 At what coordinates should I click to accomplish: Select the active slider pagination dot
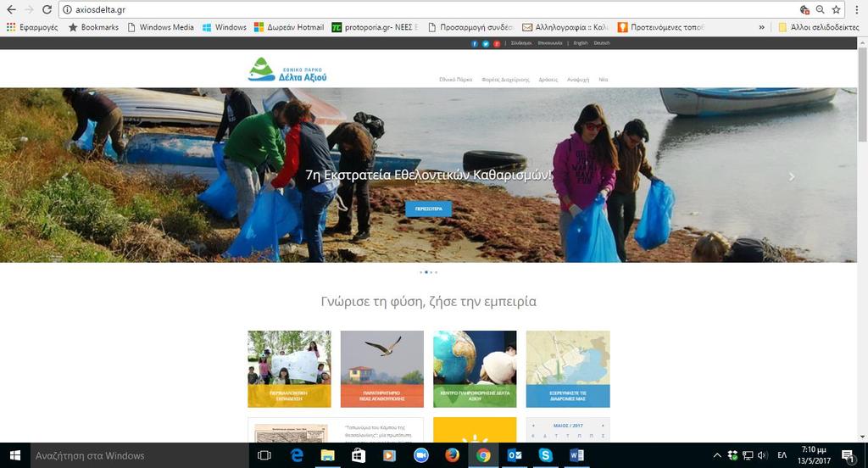[x=426, y=272]
